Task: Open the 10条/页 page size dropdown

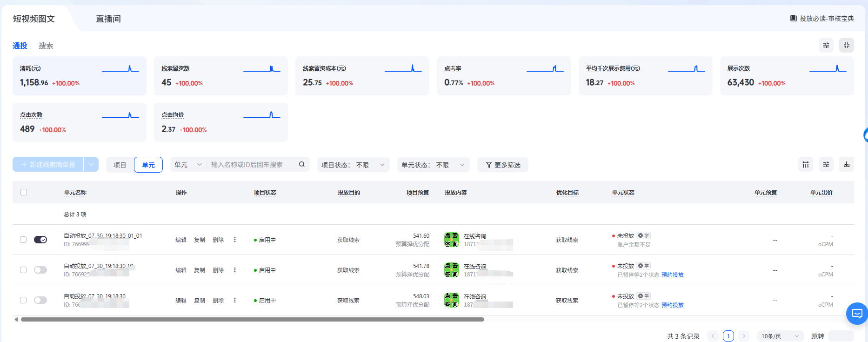Action: point(780,336)
